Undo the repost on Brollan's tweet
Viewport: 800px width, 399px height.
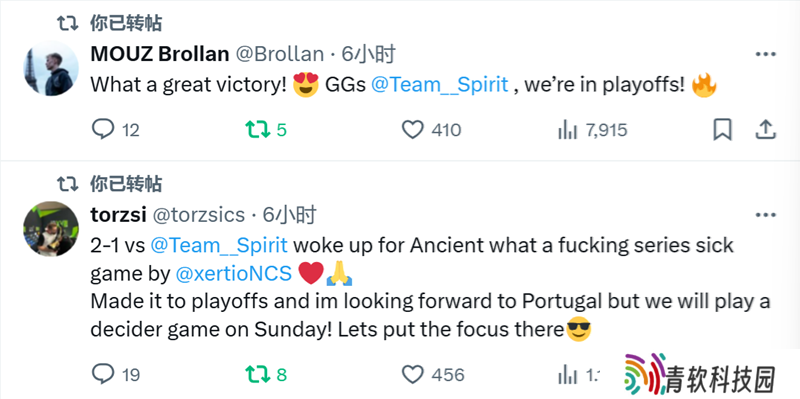pos(266,130)
